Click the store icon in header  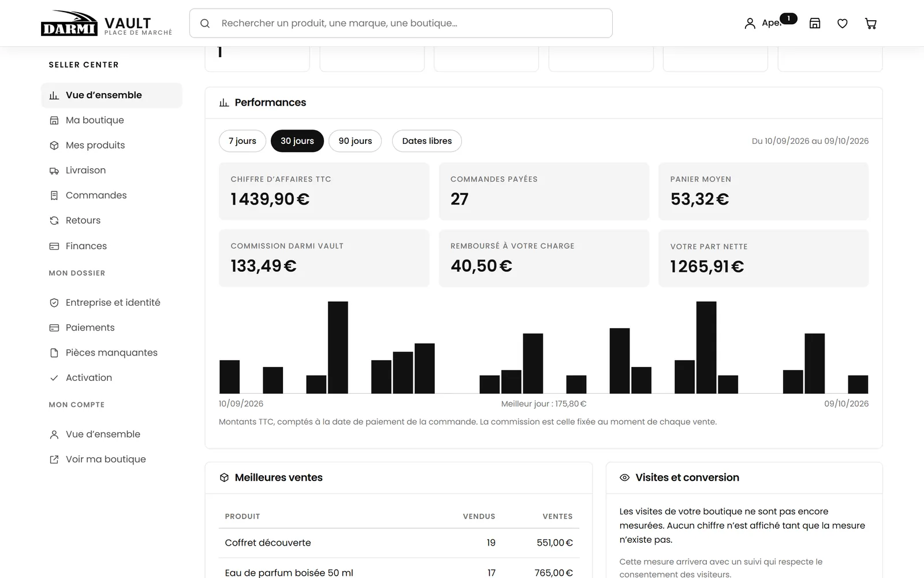click(815, 24)
